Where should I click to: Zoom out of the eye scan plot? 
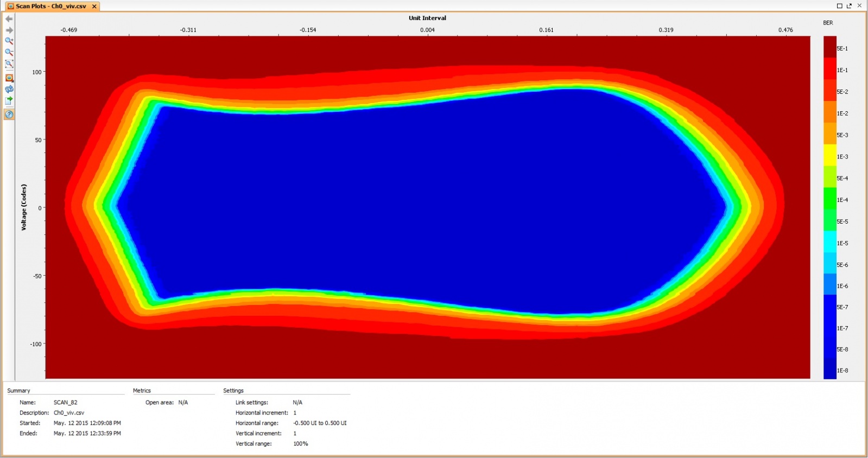[9, 53]
